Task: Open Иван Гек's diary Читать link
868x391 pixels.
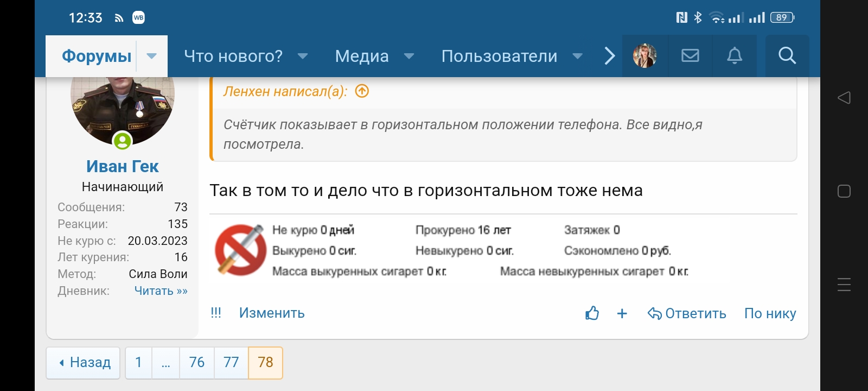Action: [x=161, y=291]
